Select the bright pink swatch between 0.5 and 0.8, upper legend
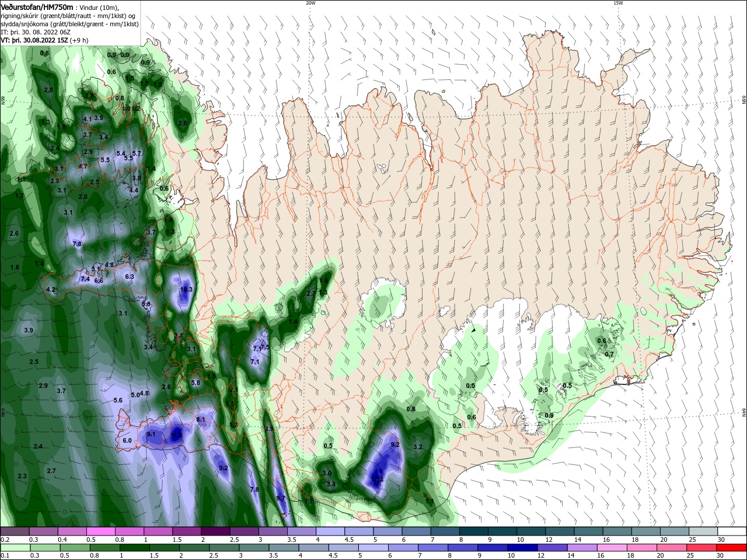Screen dimensions: 747x560 pos(100,531)
